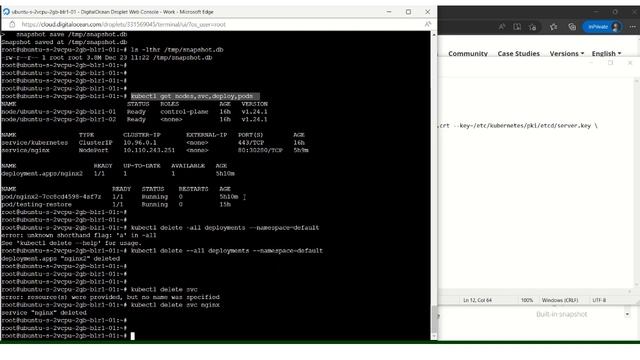
Task: Open the Community link on the background page
Action: [468, 53]
